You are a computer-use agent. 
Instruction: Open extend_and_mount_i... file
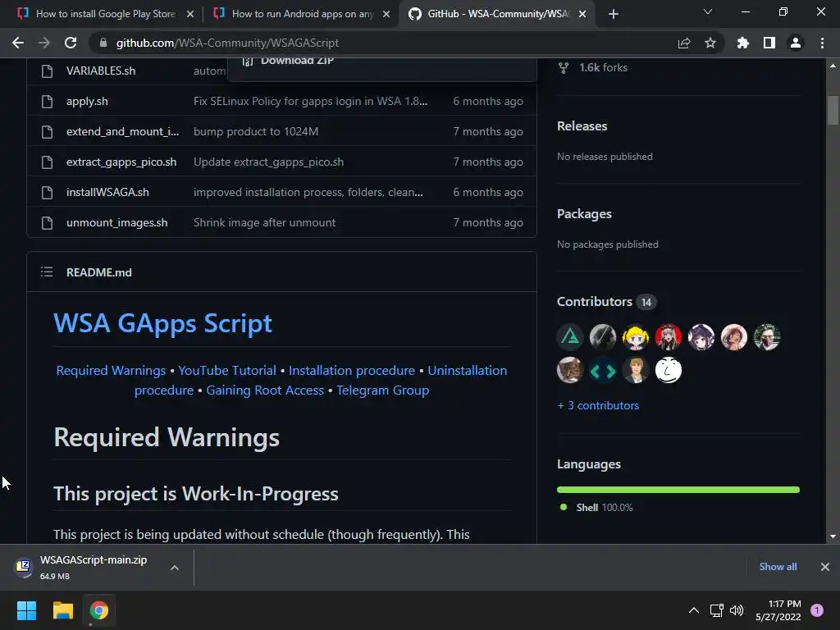tap(123, 132)
